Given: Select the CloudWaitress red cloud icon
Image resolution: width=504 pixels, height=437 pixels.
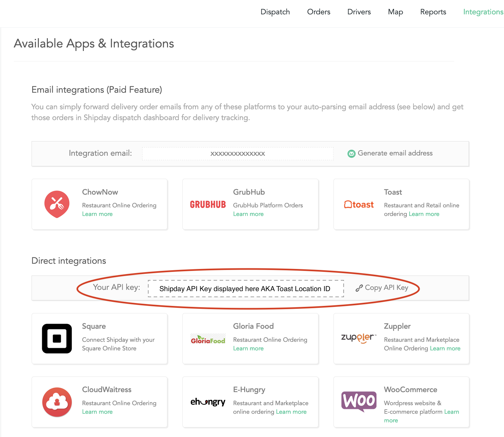Looking at the screenshot, I should (57, 402).
